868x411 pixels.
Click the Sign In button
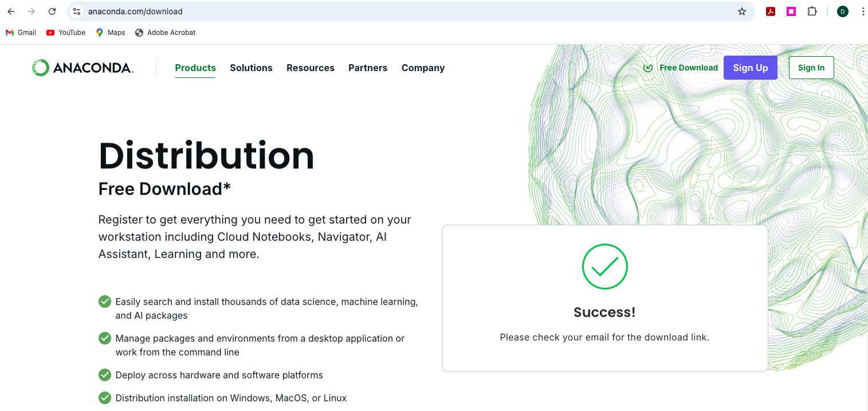tap(811, 68)
